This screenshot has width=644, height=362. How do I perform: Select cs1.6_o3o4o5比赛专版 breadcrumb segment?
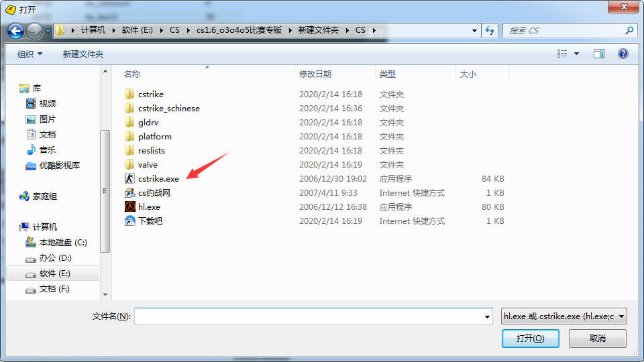point(239,30)
